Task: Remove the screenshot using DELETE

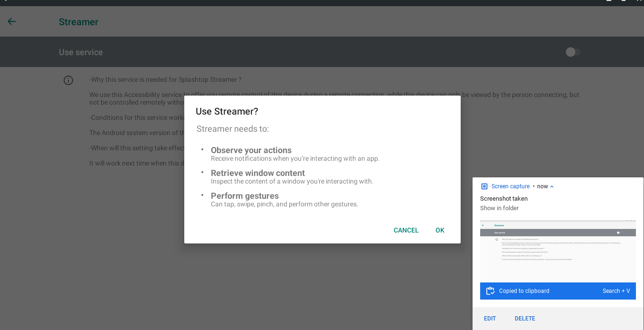Action: (x=525, y=318)
